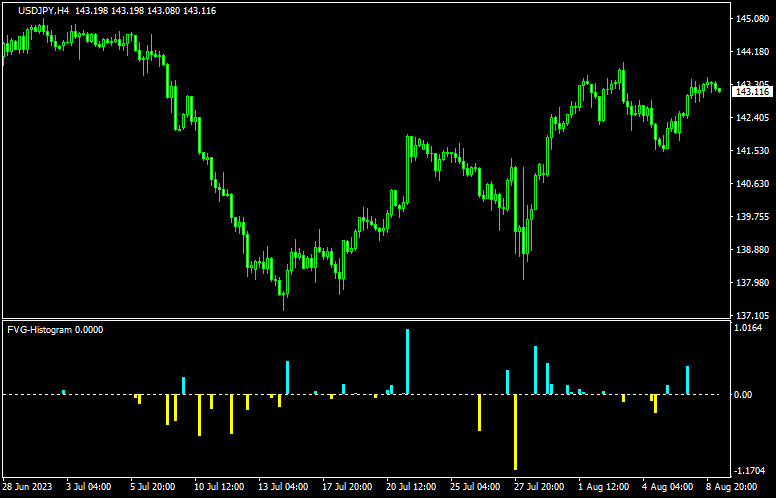Click the 28 Jun 2023 date label
This screenshot has width=776, height=498.
(27, 487)
